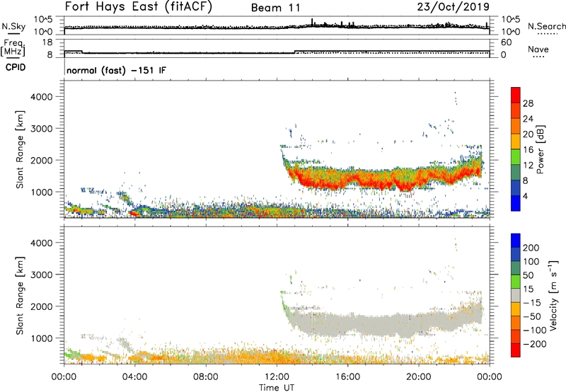This screenshot has width=566, height=392.
Task: Click the '16:00' time axis tick label
Action: click(347, 377)
